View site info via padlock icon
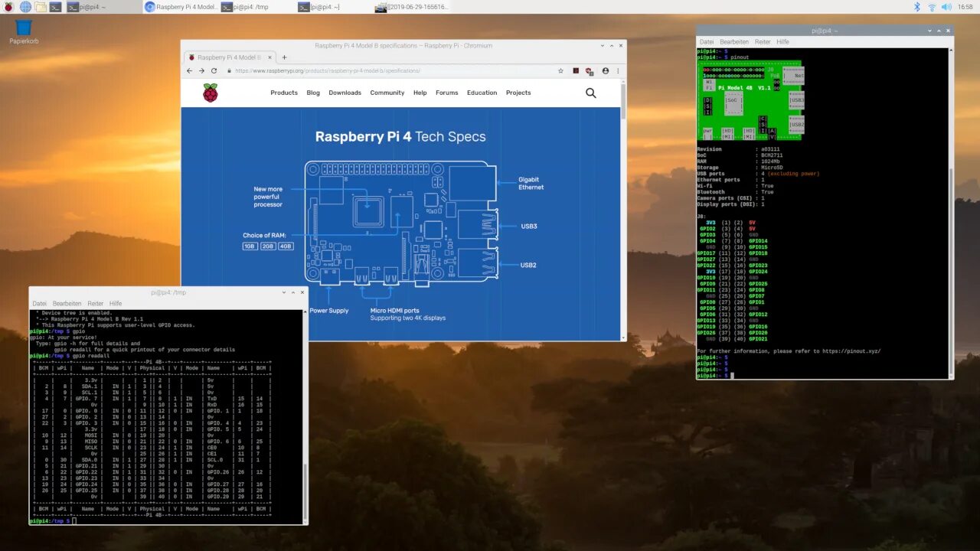The height and width of the screenshot is (551, 980). (x=228, y=70)
